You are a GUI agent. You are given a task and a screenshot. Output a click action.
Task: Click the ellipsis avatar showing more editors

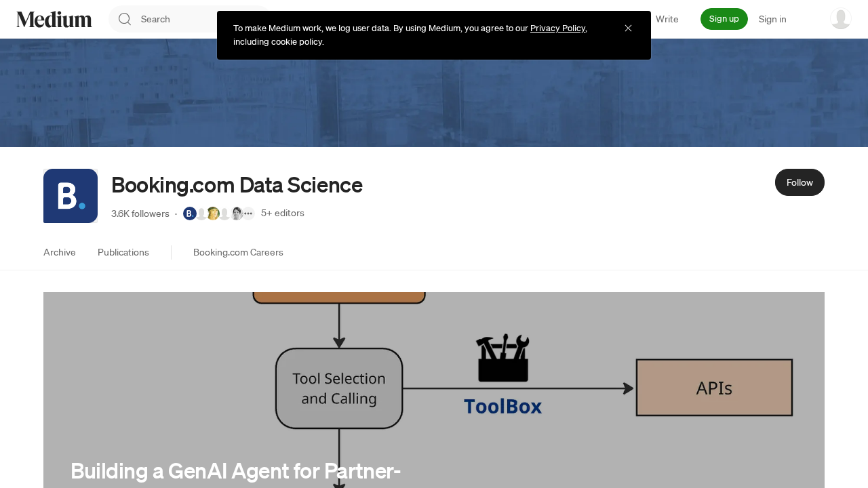click(247, 212)
